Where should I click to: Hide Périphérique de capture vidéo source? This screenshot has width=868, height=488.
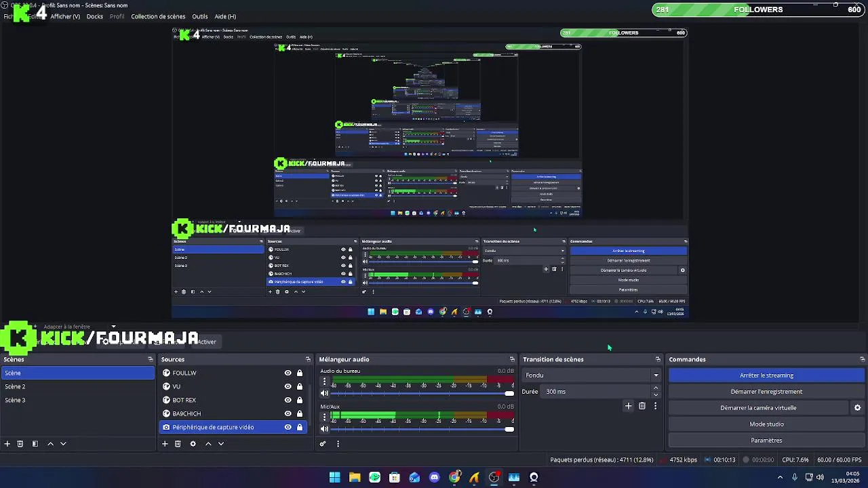[x=288, y=427]
